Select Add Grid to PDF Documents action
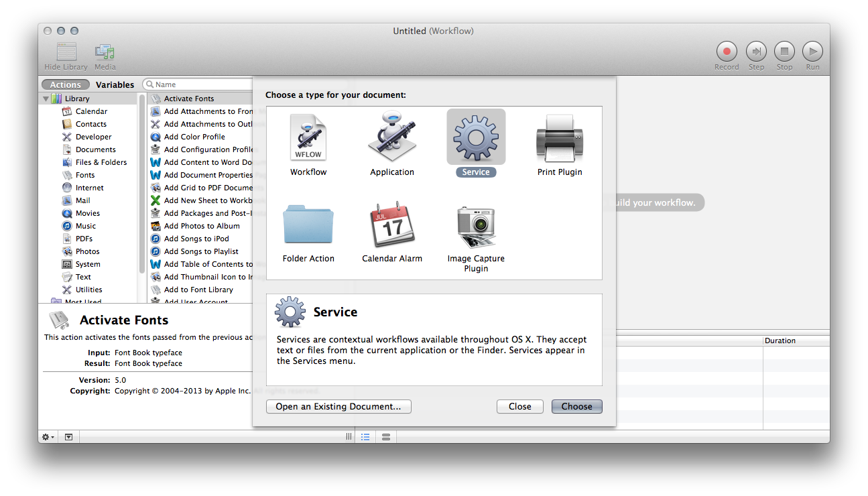 click(x=200, y=188)
